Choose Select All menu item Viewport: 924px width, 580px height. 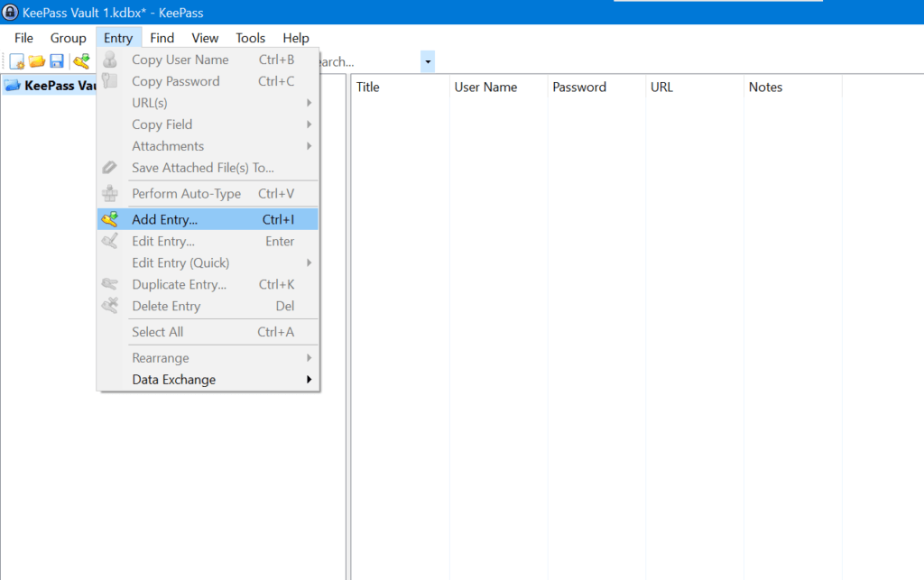[x=208, y=332]
